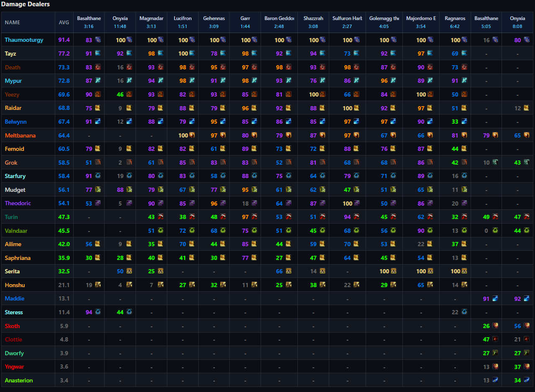Click spec icon in Tayz's Lucifron cell
The width and height of the screenshot is (535, 392).
[x=192, y=53]
